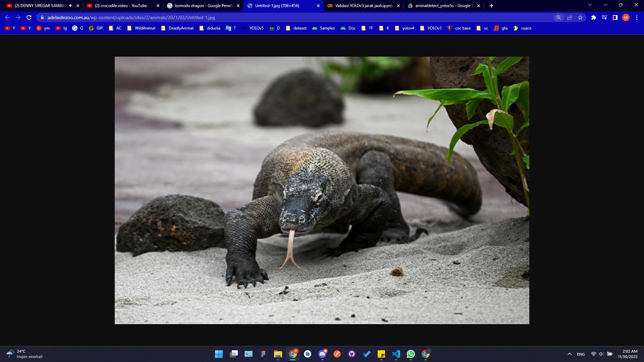
Task: Open weather widget showing 24°C
Action: point(25,354)
